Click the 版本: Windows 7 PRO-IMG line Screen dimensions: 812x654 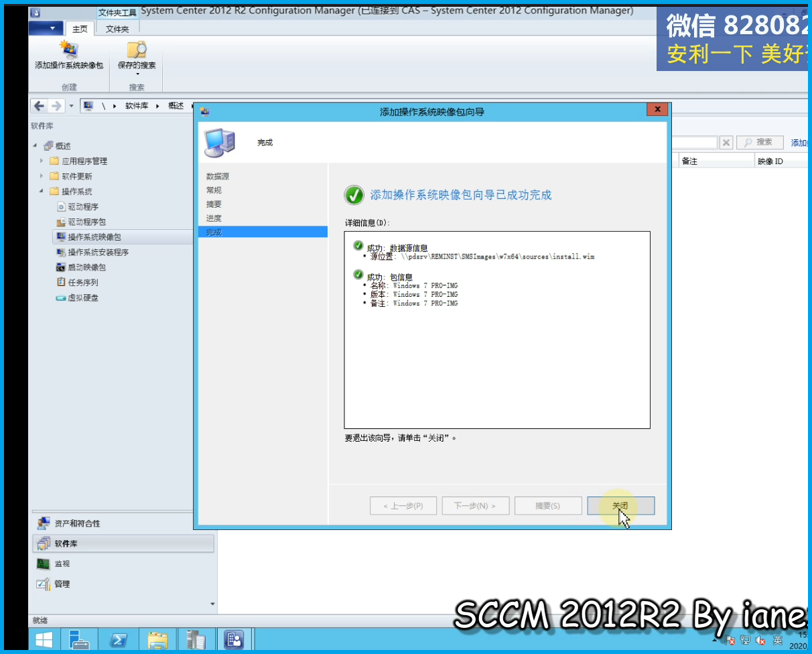[414, 294]
